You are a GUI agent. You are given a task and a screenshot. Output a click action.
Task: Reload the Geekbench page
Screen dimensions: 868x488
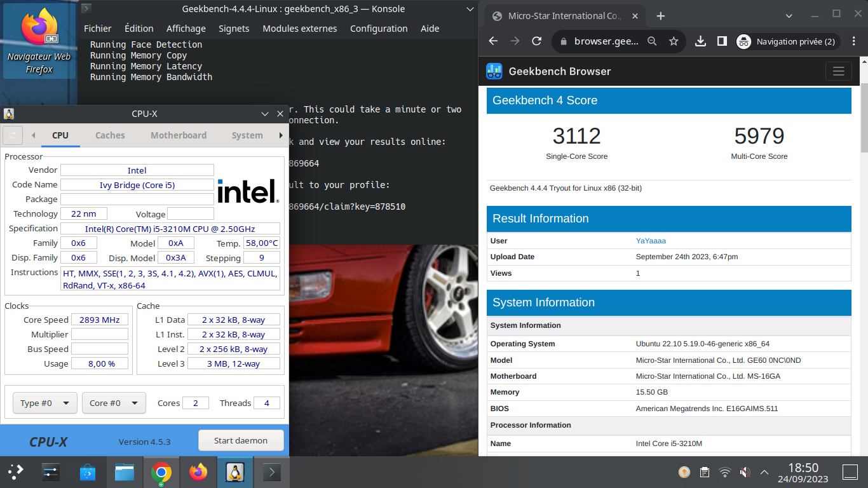pos(536,41)
